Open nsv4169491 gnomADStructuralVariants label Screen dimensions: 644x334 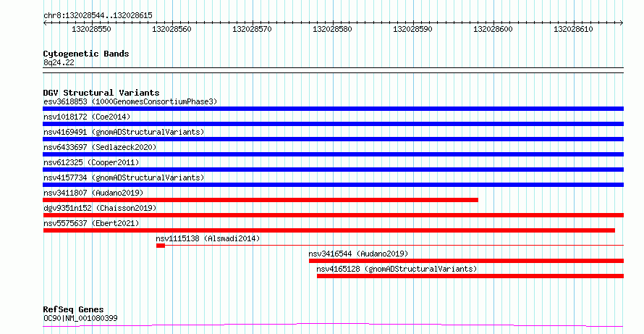tap(124, 132)
